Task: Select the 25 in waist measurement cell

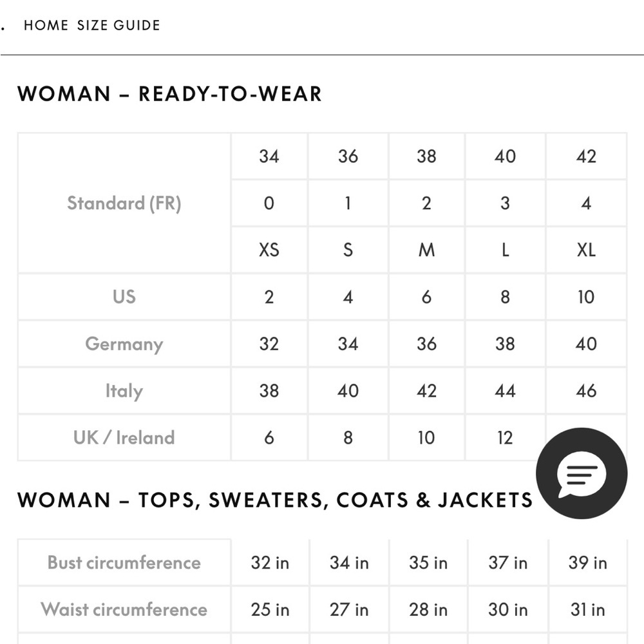Action: [x=270, y=610]
